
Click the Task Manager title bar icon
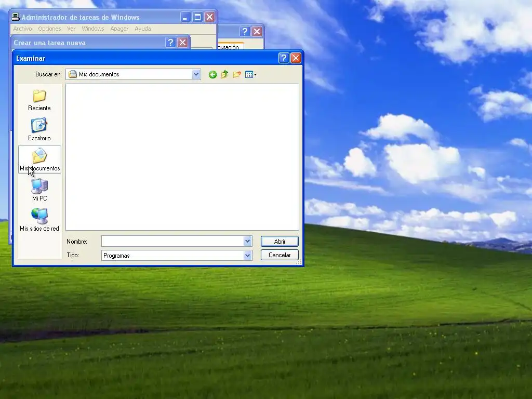pos(16,17)
